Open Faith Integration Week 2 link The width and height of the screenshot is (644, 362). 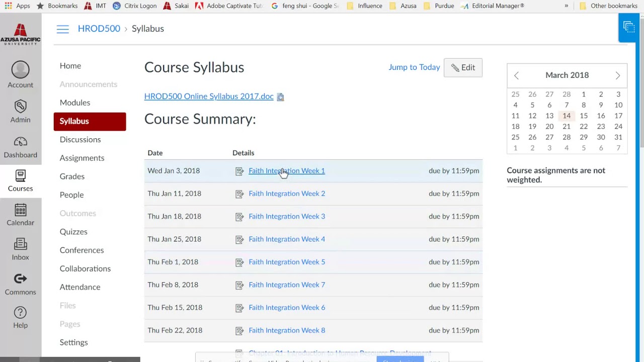(x=287, y=194)
